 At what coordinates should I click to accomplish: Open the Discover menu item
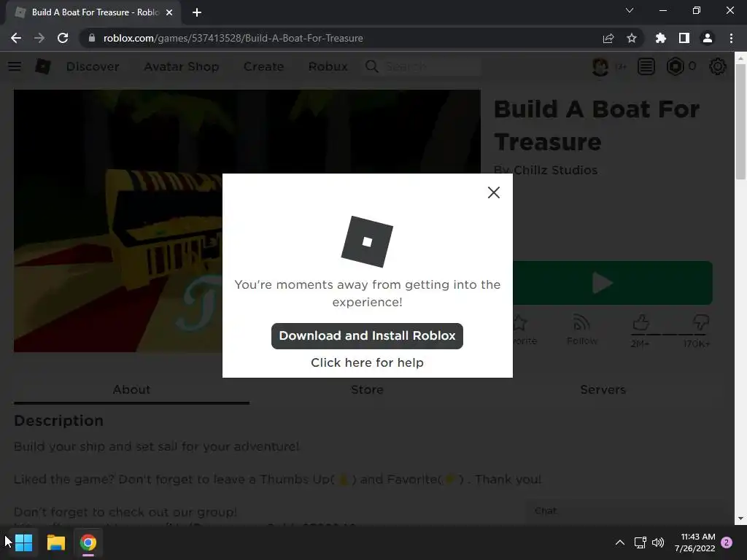[93, 66]
